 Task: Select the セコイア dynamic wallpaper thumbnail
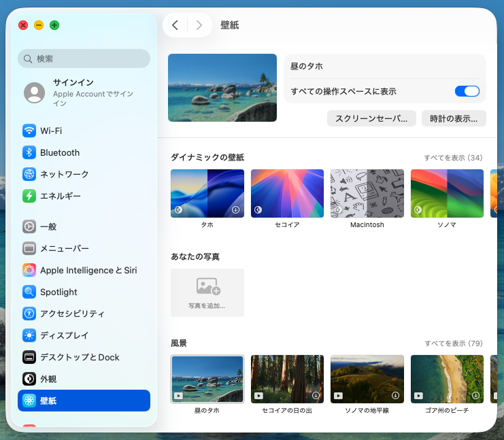(287, 193)
